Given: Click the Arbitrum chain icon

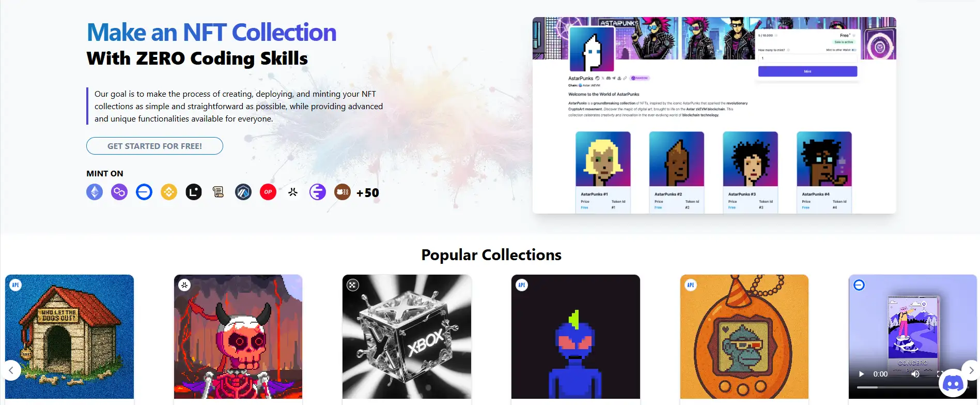Looking at the screenshot, I should tap(243, 192).
